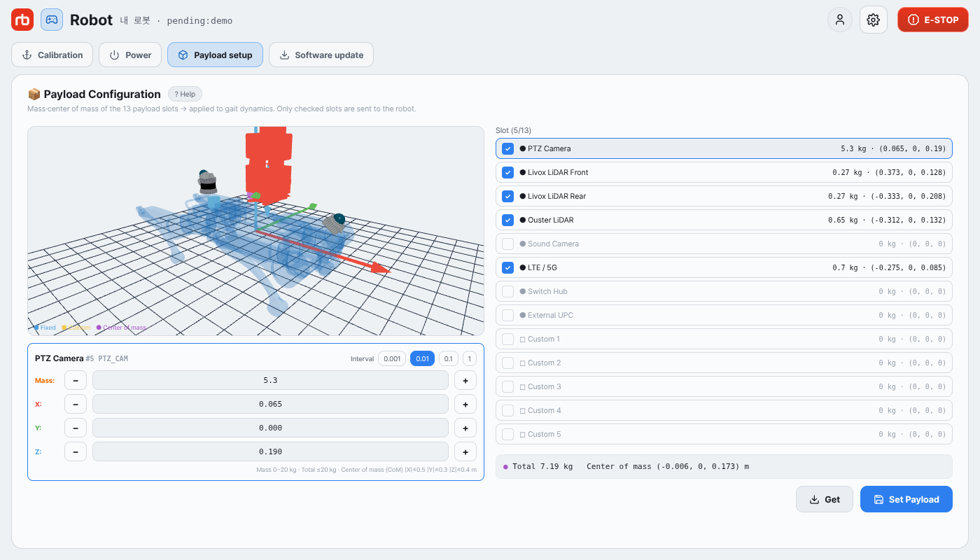Click the Get button
Screen dimensions: 980x560
(x=825, y=499)
